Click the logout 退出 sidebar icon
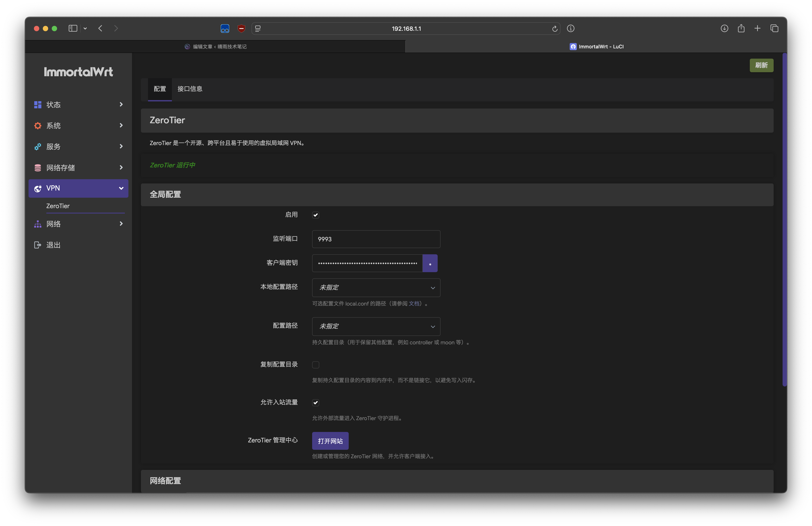The width and height of the screenshot is (812, 526). click(37, 245)
